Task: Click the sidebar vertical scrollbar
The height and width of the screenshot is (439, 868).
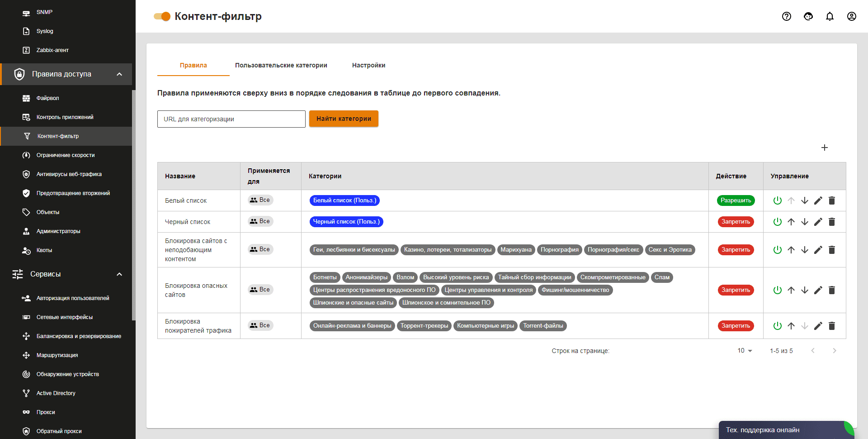Action: coord(133,204)
